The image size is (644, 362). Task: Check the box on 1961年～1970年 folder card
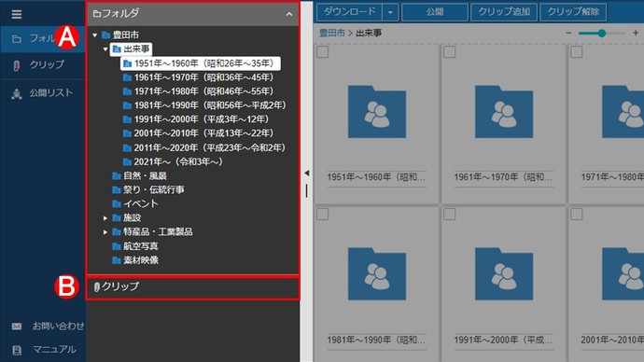[449, 52]
